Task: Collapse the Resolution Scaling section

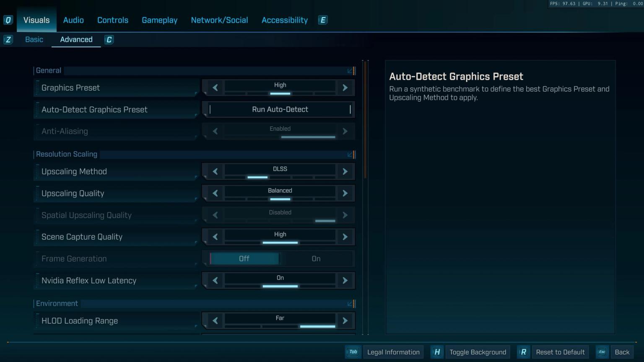Action: click(351, 155)
